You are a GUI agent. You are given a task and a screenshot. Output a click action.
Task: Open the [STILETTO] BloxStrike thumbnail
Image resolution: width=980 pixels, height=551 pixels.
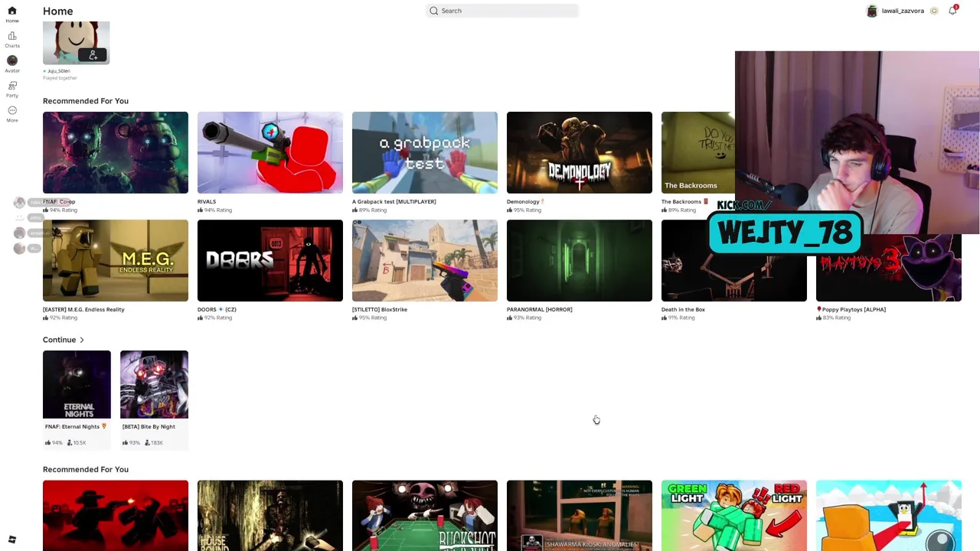click(425, 260)
